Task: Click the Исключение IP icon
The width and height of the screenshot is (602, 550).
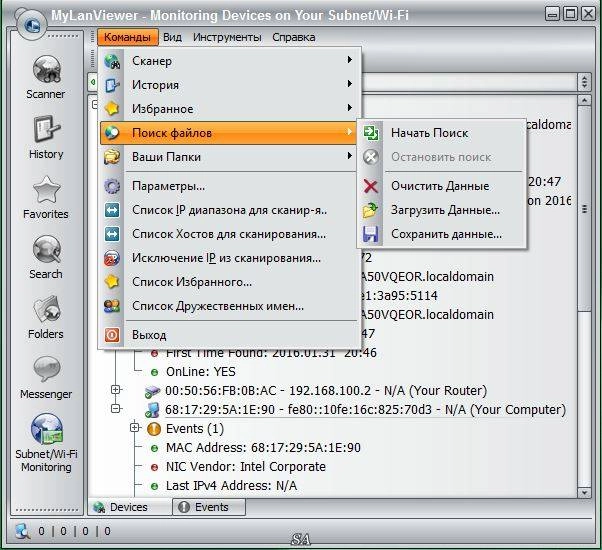Action: (112, 258)
